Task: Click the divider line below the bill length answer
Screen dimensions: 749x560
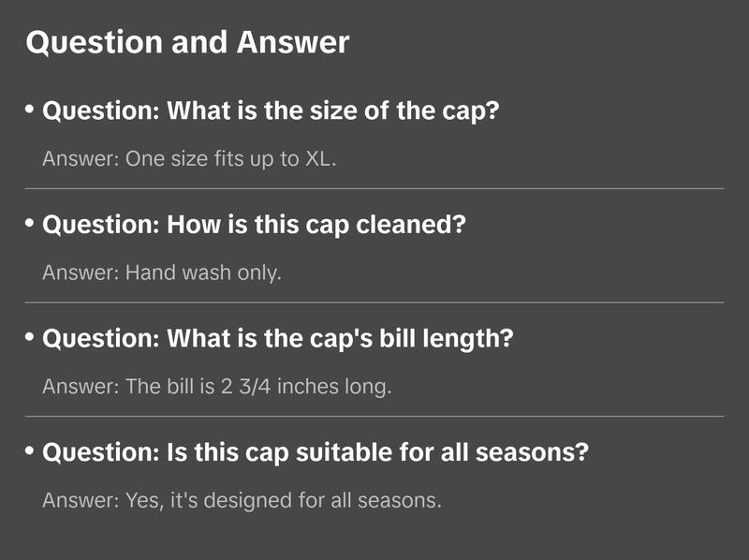Action: [x=374, y=416]
